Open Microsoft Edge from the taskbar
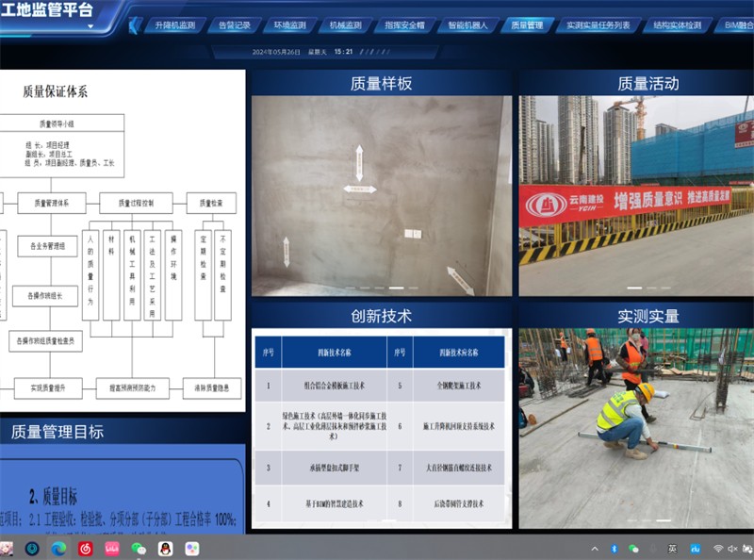This screenshot has height=560, width=754. coord(58,548)
